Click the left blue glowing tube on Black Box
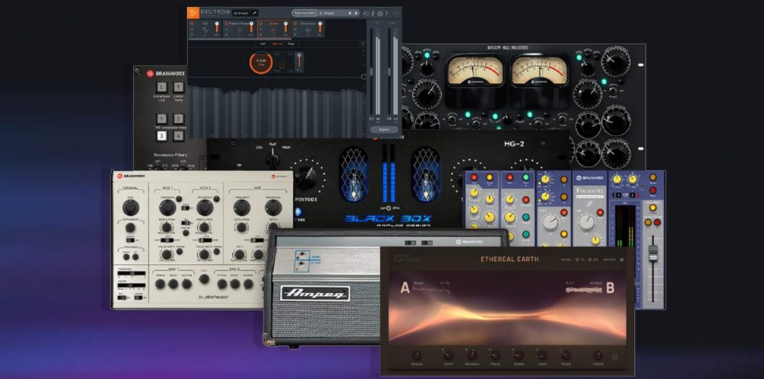Screen dimensions: 764x379 (x=354, y=174)
